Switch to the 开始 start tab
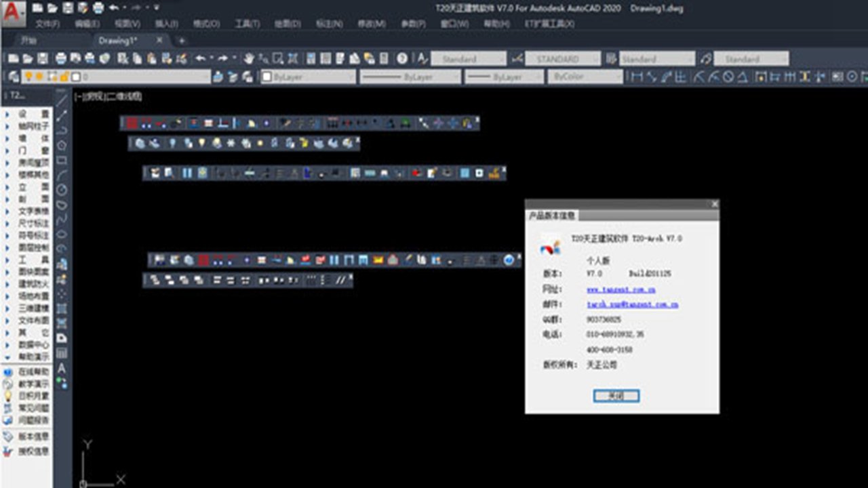Image resolution: width=868 pixels, height=488 pixels. pos(28,41)
